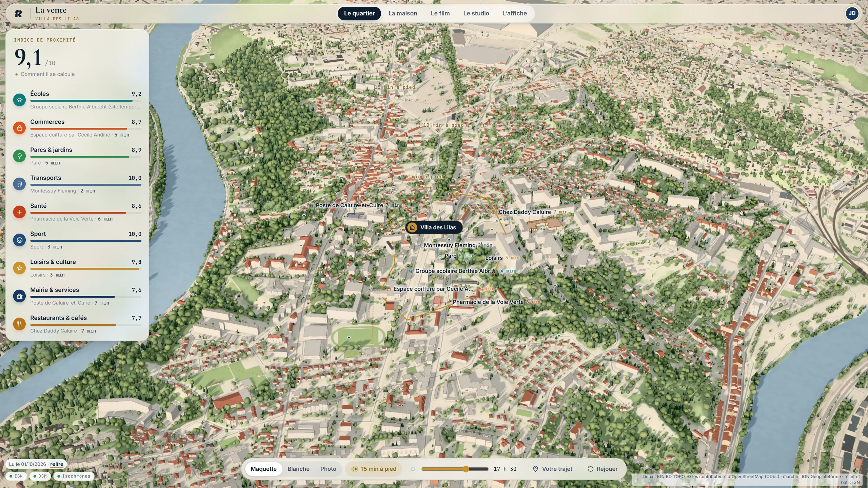Click the time of day slider

pos(455,469)
